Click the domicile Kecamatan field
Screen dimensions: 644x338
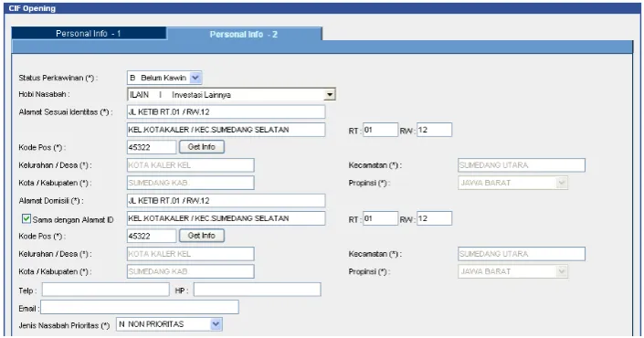tap(522, 254)
